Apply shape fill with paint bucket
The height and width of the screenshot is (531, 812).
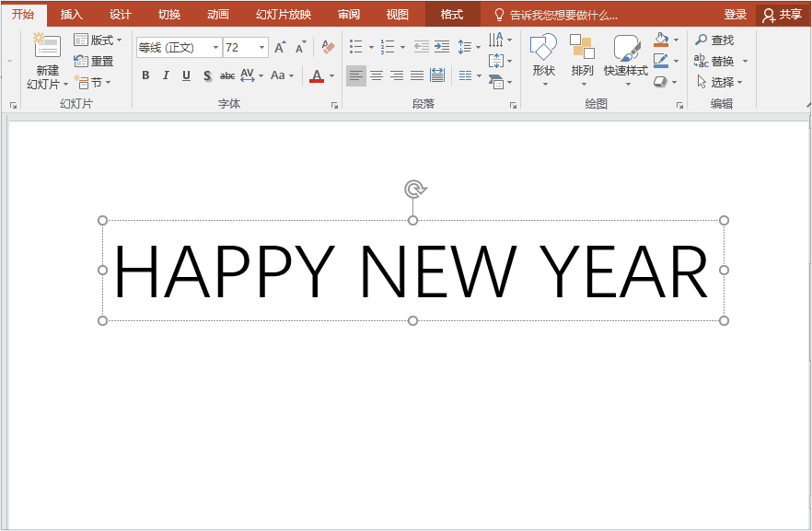click(661, 40)
